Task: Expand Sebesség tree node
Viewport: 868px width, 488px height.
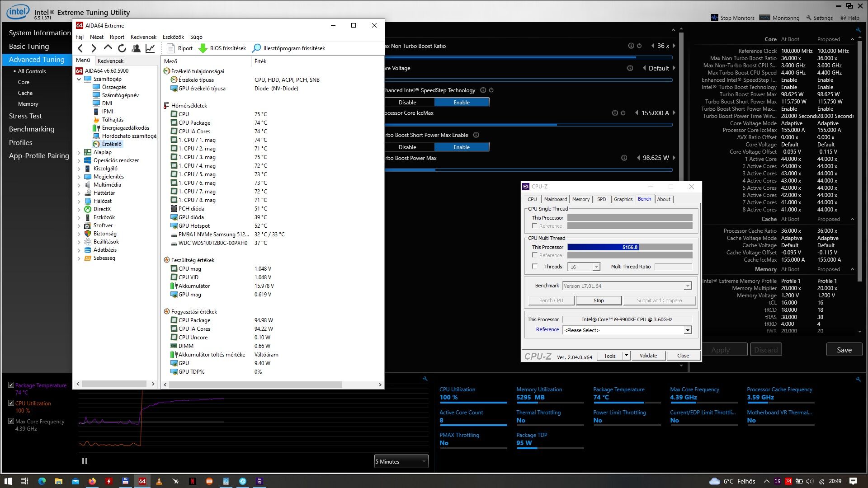Action: (x=79, y=258)
